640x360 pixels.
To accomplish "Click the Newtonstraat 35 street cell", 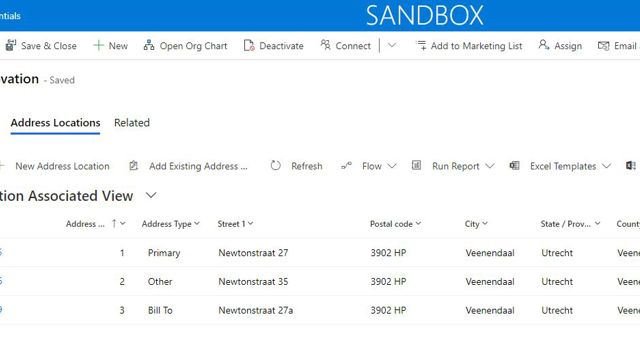I will [253, 282].
